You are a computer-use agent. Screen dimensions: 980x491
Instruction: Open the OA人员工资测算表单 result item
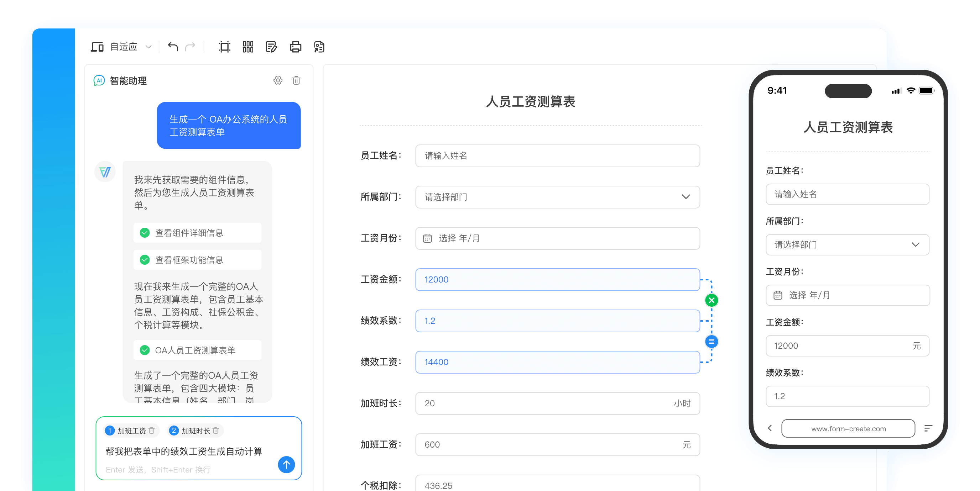pyautogui.click(x=197, y=350)
